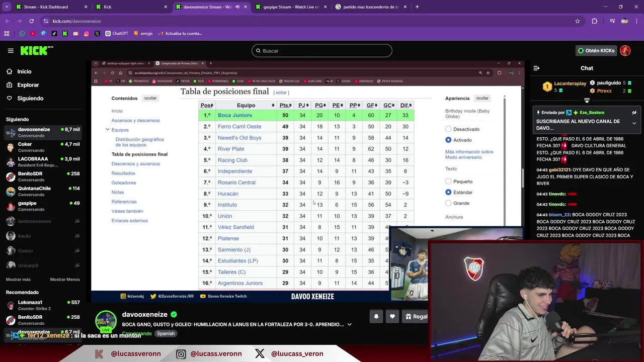Select the Grande text size radio
Viewport: 644px width, 362px height.
(x=448, y=203)
